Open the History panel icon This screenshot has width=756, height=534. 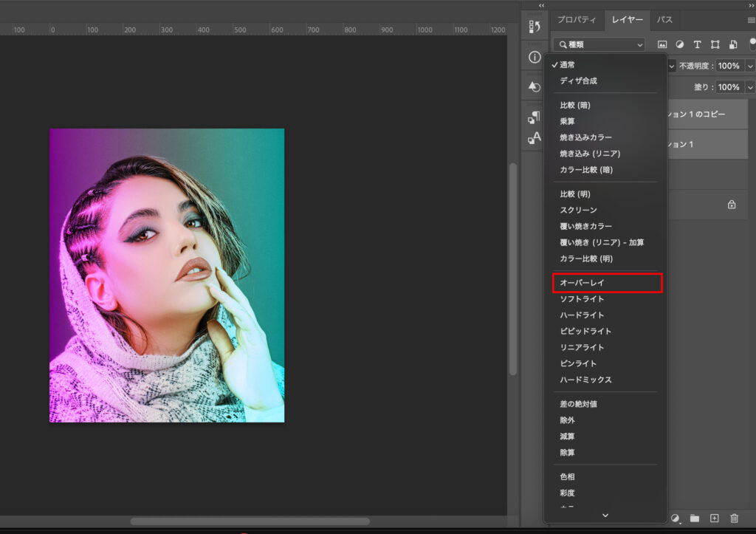(x=534, y=27)
